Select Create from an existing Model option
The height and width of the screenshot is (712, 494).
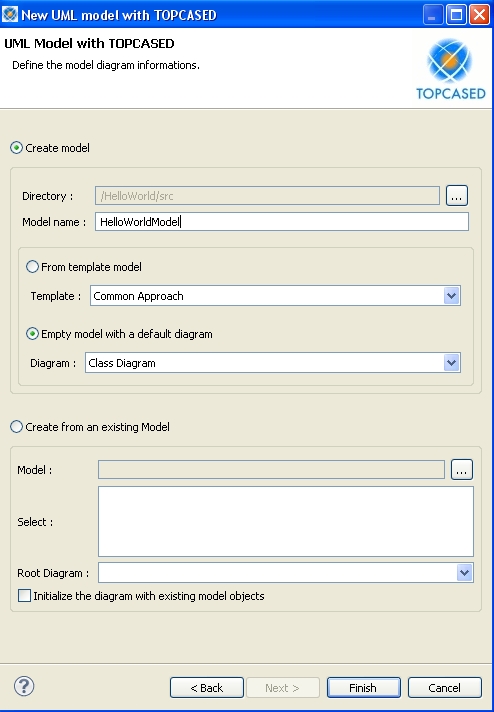pos(16,427)
